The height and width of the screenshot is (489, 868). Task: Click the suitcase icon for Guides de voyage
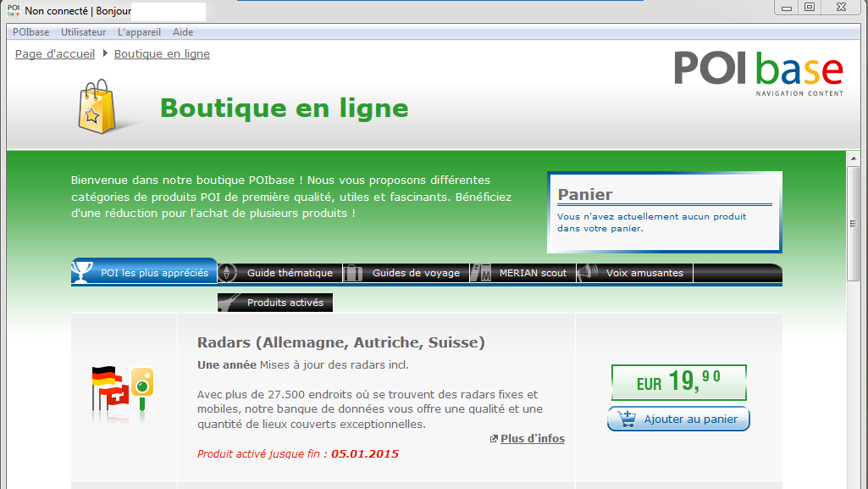tap(353, 273)
